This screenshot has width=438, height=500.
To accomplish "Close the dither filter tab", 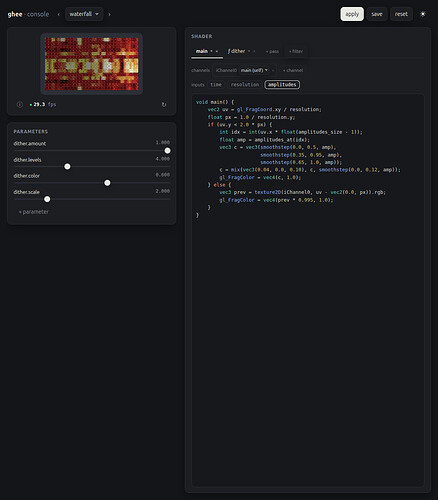I will point(254,51).
